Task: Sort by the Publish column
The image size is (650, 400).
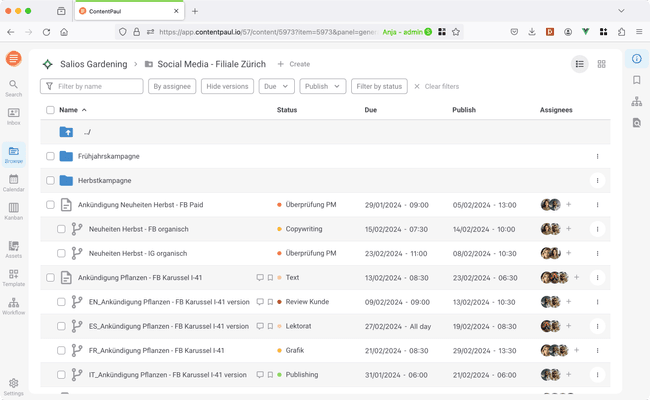Action: [x=464, y=110]
